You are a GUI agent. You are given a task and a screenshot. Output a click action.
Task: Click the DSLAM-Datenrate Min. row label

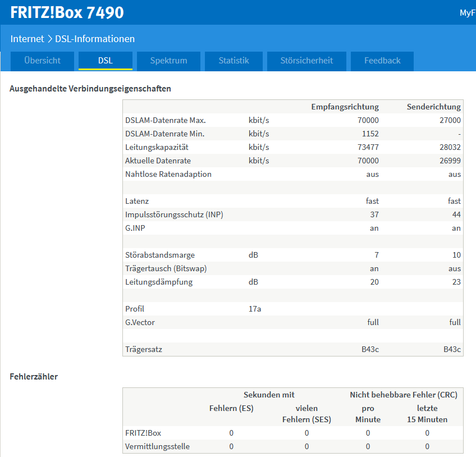(165, 134)
